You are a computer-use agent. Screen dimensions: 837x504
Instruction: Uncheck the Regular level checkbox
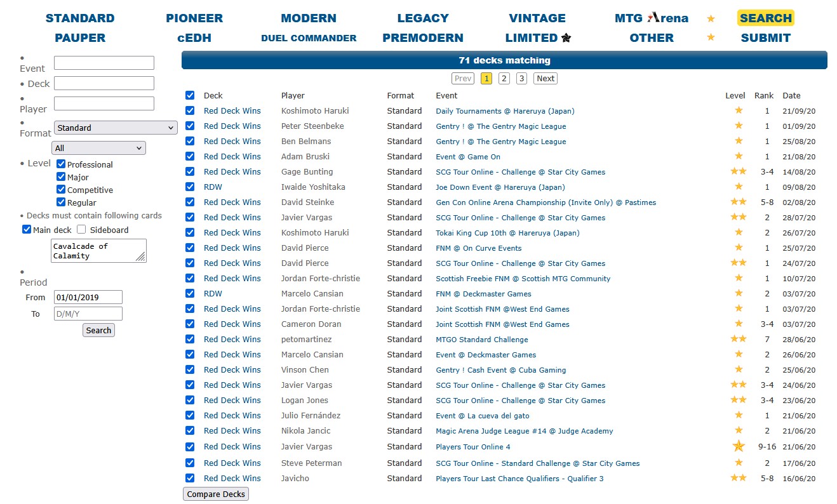pos(61,202)
